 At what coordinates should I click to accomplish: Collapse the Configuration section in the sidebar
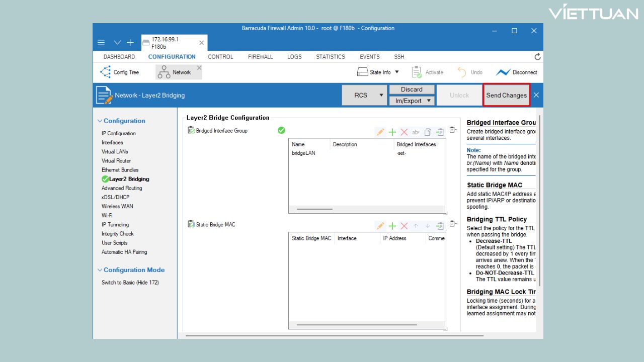pyautogui.click(x=100, y=121)
